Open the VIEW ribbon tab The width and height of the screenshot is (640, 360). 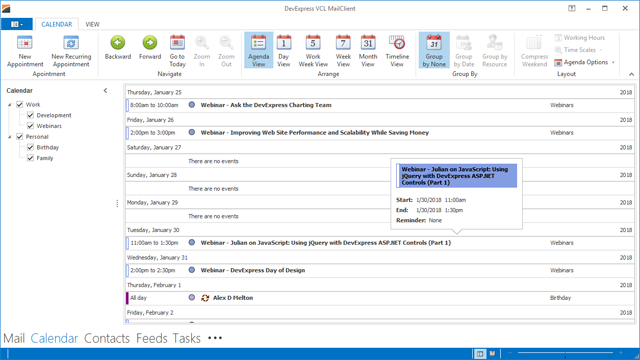point(92,24)
